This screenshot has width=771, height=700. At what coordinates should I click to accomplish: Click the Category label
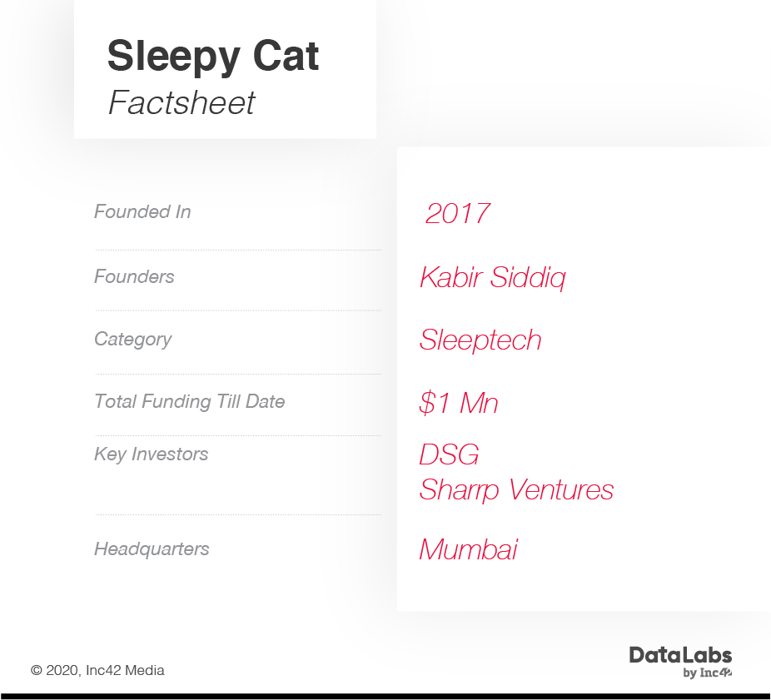coord(132,339)
